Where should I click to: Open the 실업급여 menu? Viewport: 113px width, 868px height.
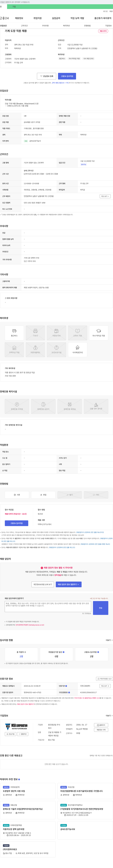(56, 18)
